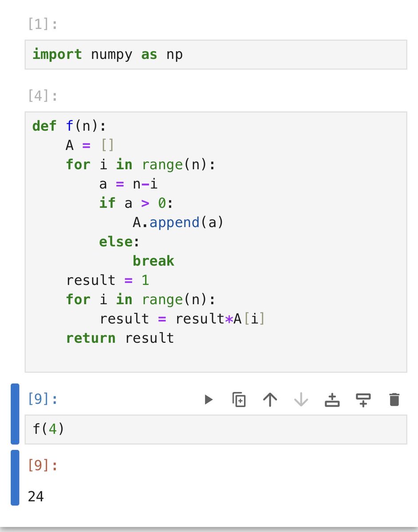This screenshot has height=532, width=418.
Task: Delete the f(4) cell
Action: coord(394,400)
